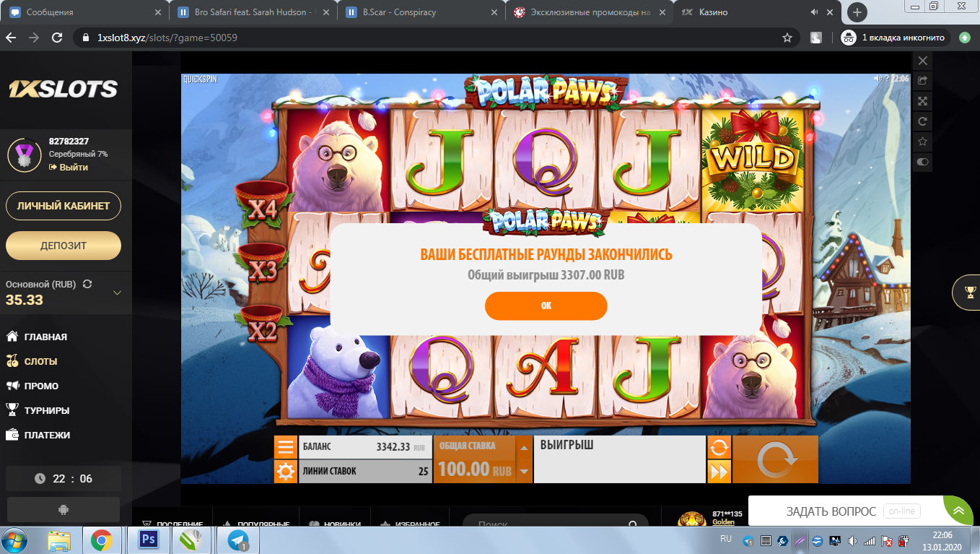Open the slot paytable hamburger menu
The width and height of the screenshot is (980, 554).
coord(286,447)
